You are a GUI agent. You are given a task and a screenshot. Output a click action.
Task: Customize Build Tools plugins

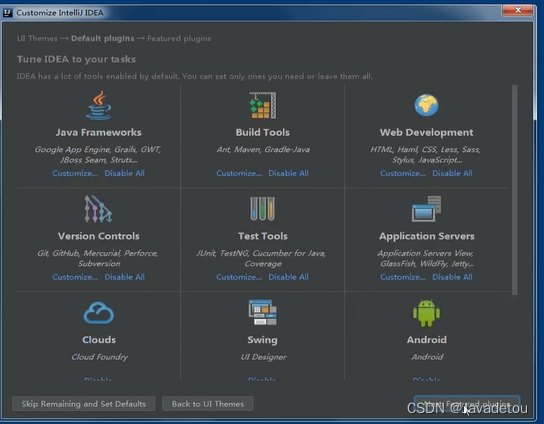pos(239,173)
